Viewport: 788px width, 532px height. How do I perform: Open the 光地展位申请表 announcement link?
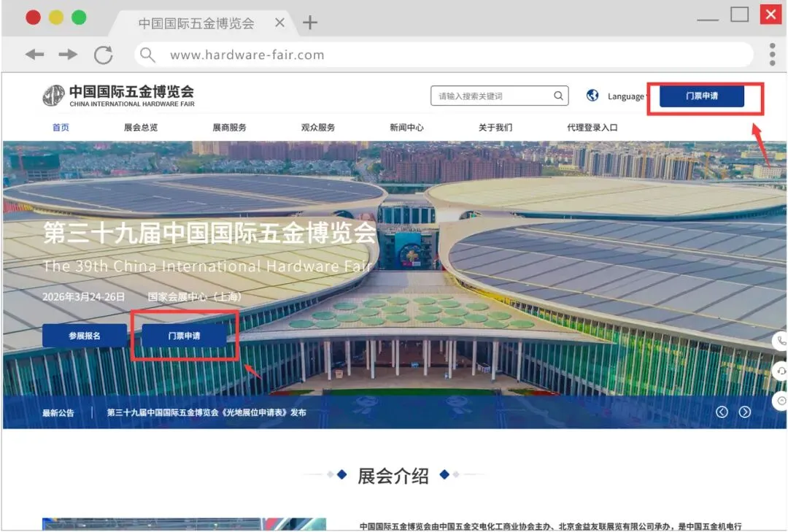coord(206,412)
